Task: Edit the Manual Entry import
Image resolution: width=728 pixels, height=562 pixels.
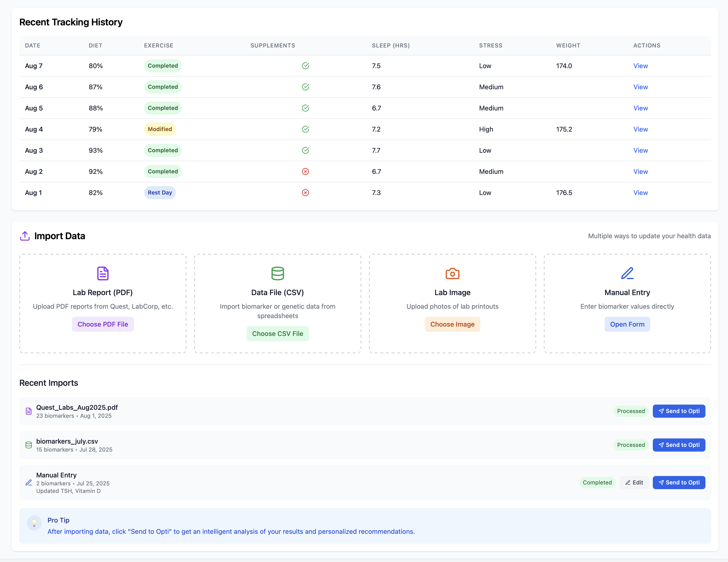Action: (634, 482)
